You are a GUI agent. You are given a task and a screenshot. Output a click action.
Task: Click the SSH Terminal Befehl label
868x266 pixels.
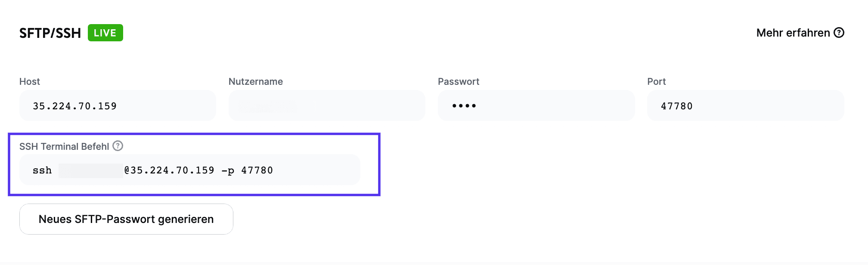(x=64, y=146)
